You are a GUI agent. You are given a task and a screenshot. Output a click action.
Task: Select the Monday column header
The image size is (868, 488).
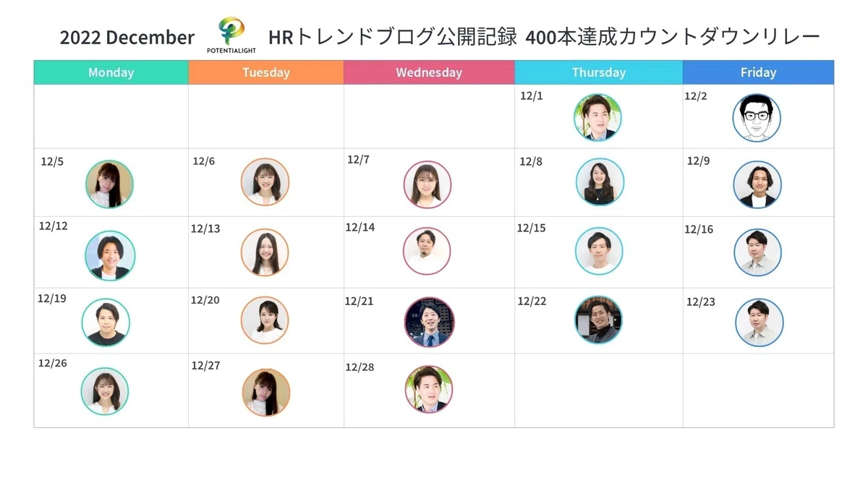coord(111,72)
